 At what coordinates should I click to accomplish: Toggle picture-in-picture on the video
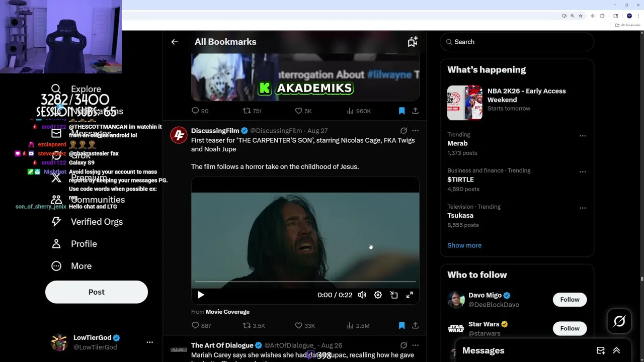point(394,295)
